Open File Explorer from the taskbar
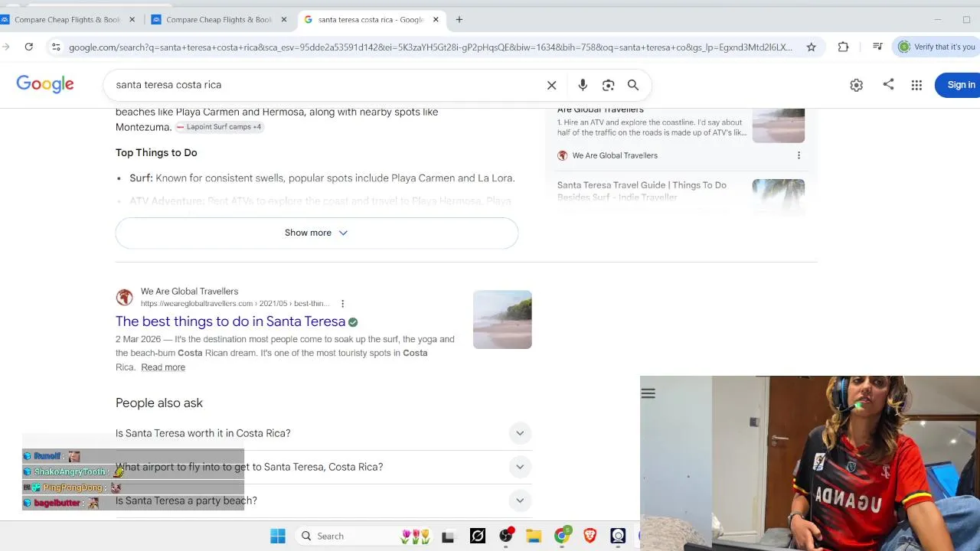Image resolution: width=980 pixels, height=551 pixels. [x=534, y=536]
